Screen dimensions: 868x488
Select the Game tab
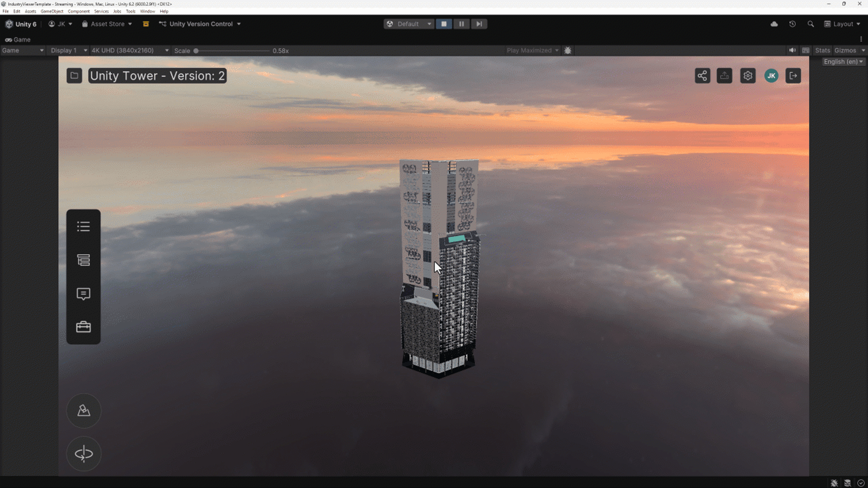click(x=18, y=40)
